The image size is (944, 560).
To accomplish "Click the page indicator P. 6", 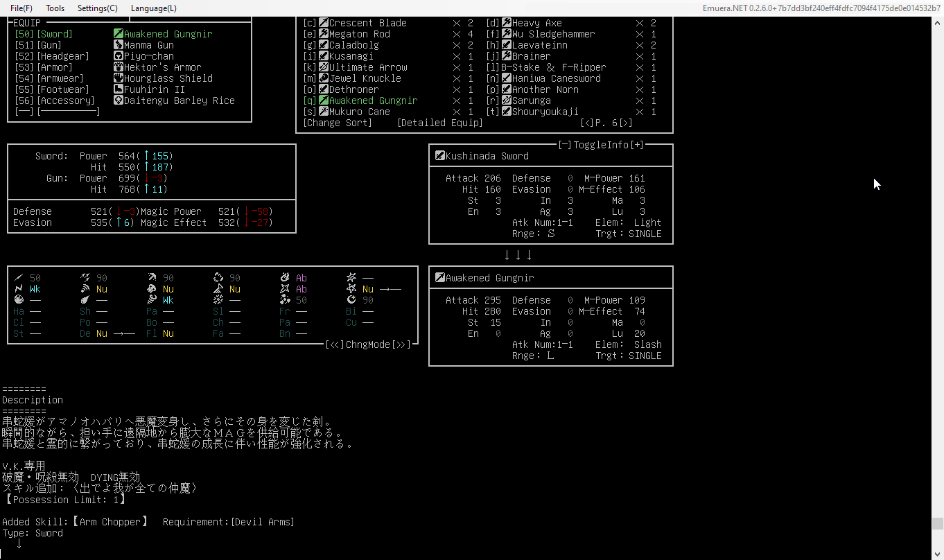I will [x=606, y=123].
